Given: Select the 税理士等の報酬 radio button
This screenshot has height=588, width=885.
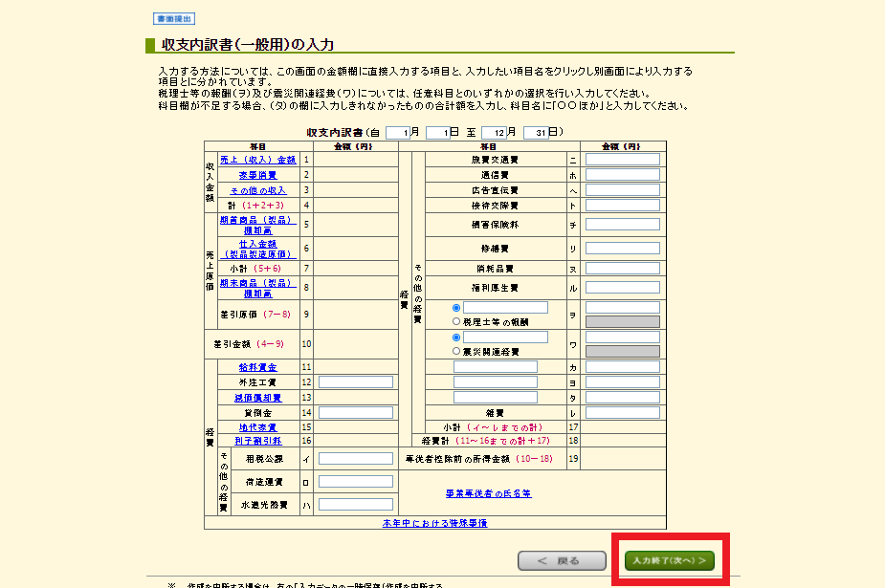Looking at the screenshot, I should (456, 321).
